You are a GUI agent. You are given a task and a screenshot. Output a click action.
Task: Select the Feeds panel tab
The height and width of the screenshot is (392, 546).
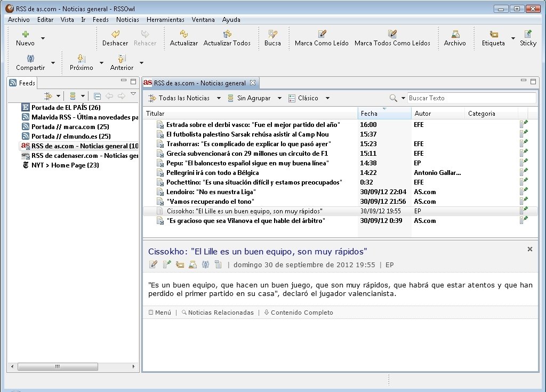click(x=22, y=83)
